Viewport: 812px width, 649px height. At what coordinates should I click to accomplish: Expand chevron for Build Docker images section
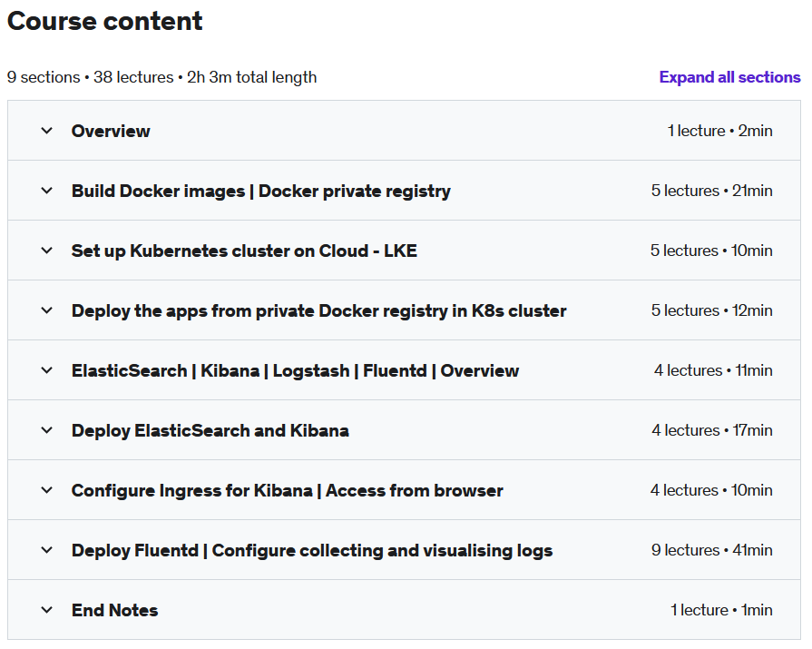point(46,191)
